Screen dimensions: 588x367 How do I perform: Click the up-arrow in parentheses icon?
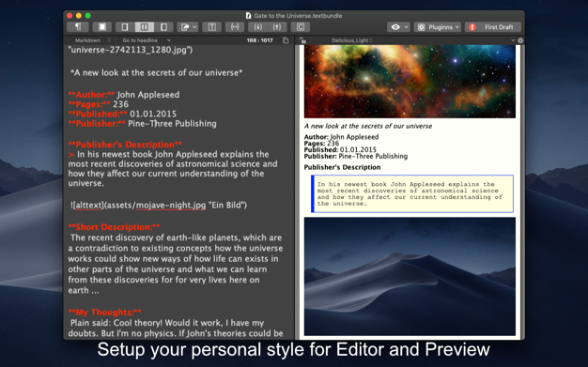click(277, 27)
